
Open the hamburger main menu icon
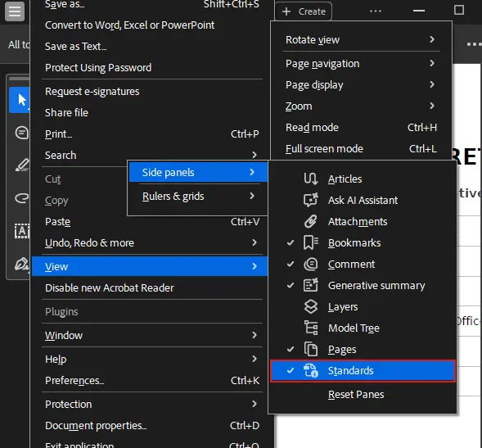pyautogui.click(x=15, y=11)
